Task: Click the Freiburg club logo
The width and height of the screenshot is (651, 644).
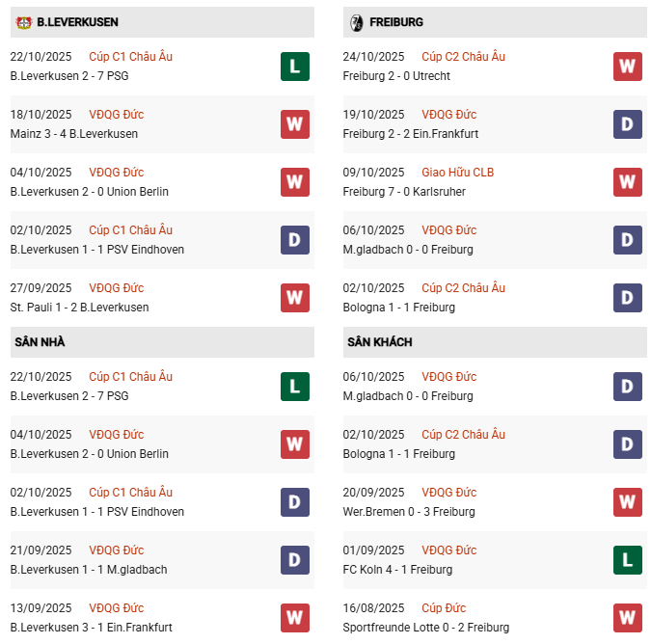Action: tap(356, 21)
